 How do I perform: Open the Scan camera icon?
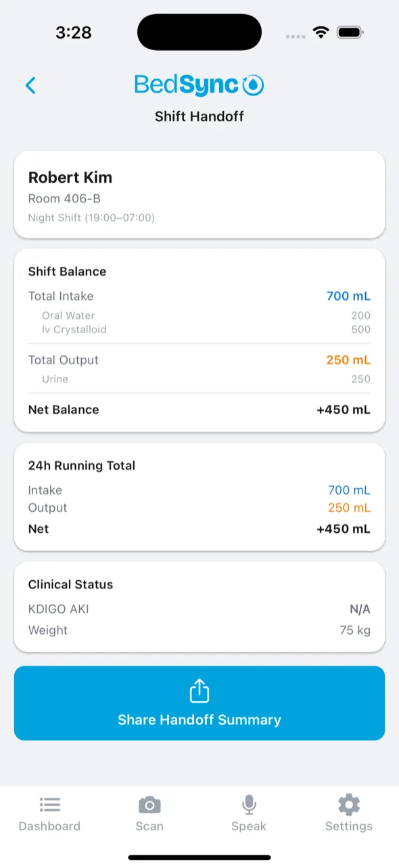tap(149, 804)
